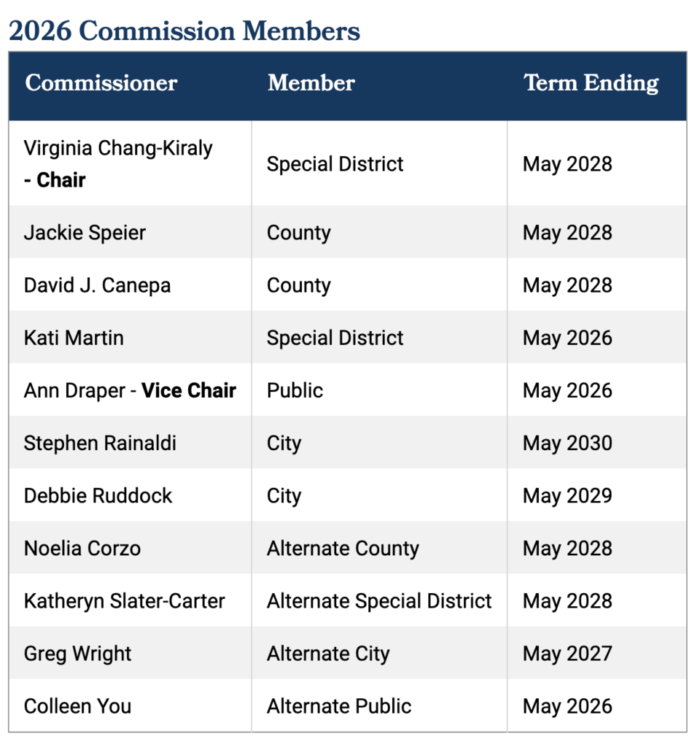The width and height of the screenshot is (700, 747).
Task: Select Ann Draper - Vice Chair cell
Action: tap(130, 391)
